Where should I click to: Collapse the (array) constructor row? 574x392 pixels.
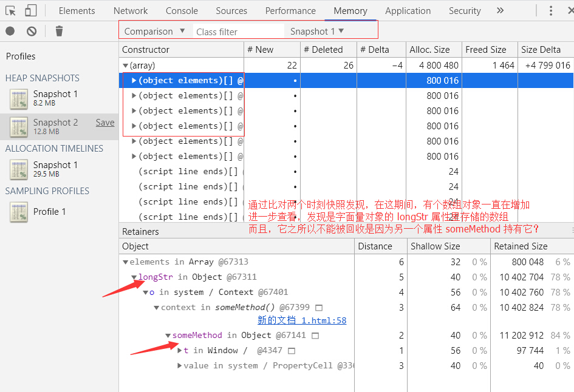point(126,66)
